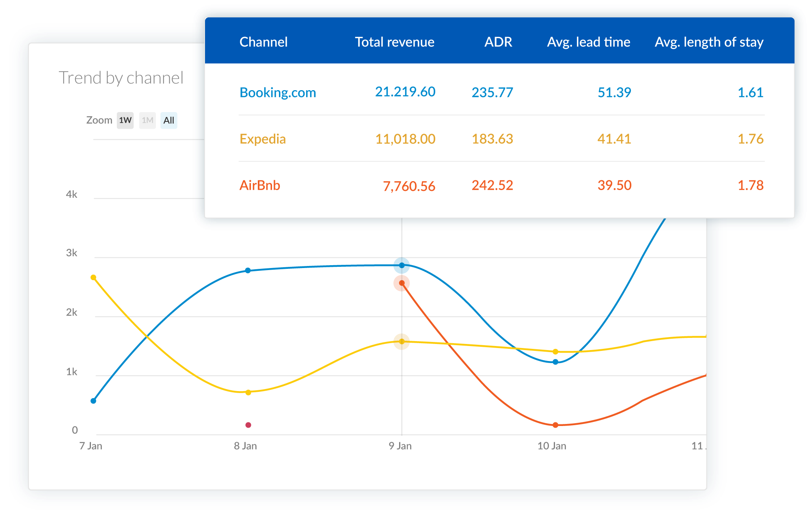Sort by Total revenue column header
Image resolution: width=812 pixels, height=519 pixels.
[395, 42]
